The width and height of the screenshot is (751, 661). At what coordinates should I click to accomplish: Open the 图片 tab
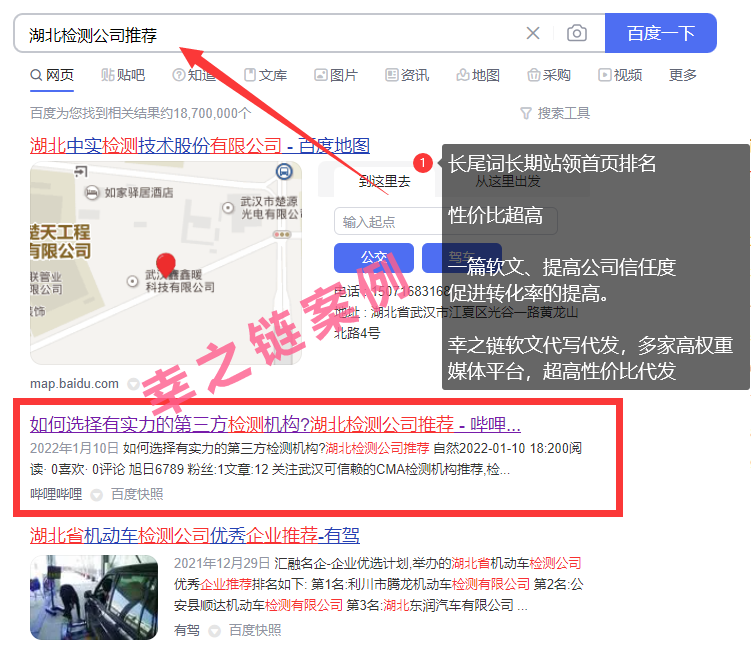(336, 75)
